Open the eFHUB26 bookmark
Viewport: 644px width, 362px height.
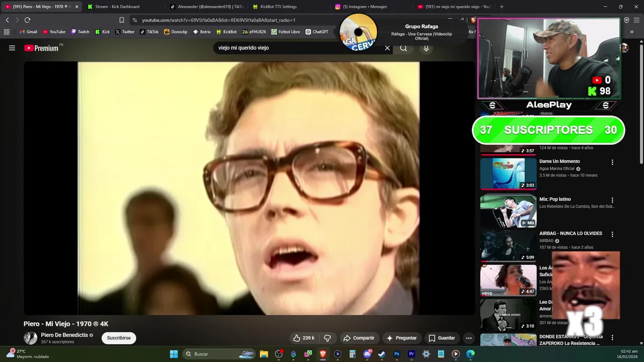[254, 32]
